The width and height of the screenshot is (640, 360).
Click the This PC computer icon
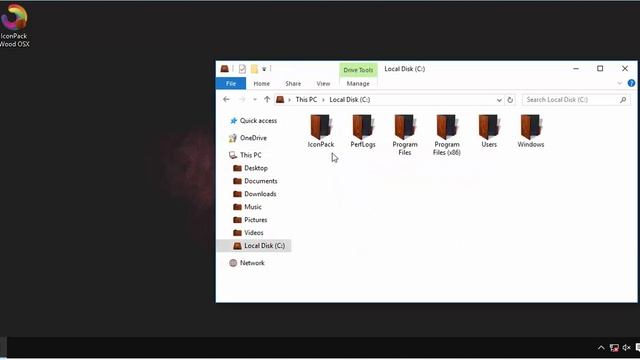233,155
